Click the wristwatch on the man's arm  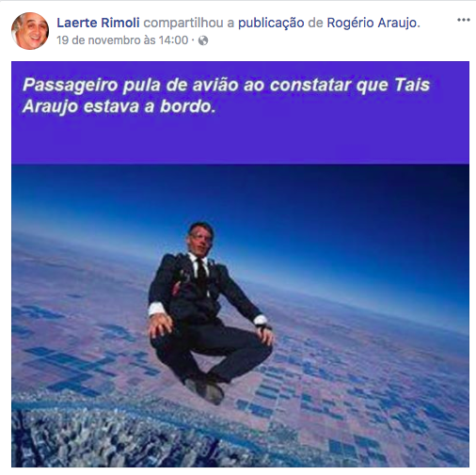pos(263,326)
